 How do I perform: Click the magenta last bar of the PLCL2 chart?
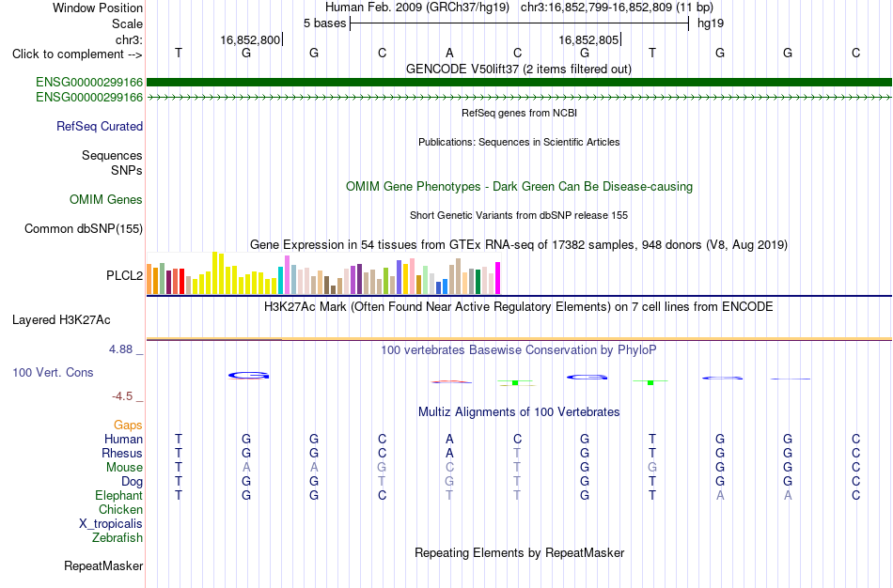498,278
